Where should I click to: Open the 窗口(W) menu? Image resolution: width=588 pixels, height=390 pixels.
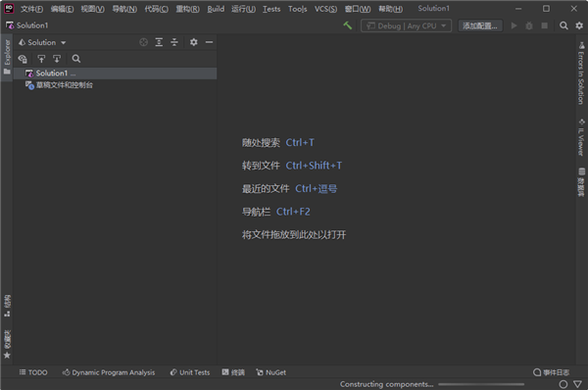click(x=358, y=9)
